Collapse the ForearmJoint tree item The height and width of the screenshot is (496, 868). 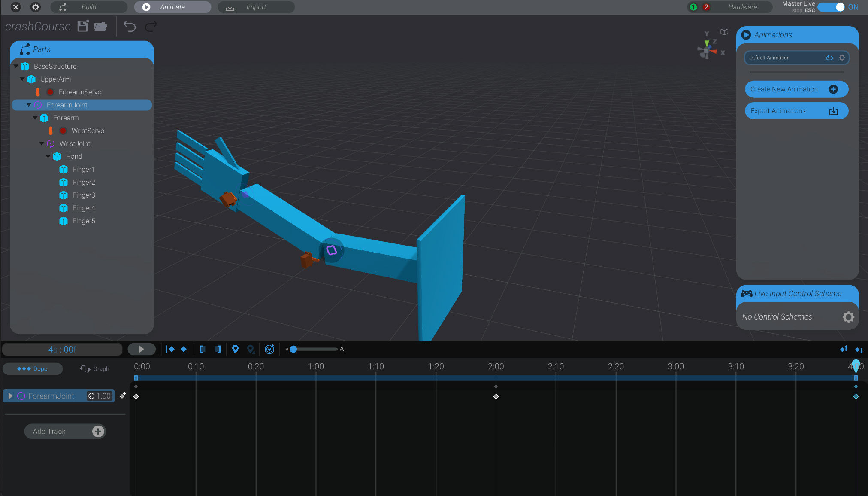pyautogui.click(x=28, y=105)
